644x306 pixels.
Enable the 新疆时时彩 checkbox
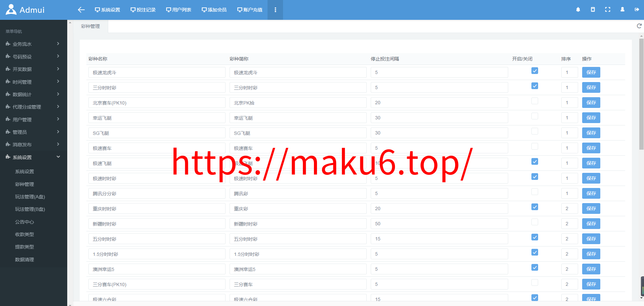(535, 222)
